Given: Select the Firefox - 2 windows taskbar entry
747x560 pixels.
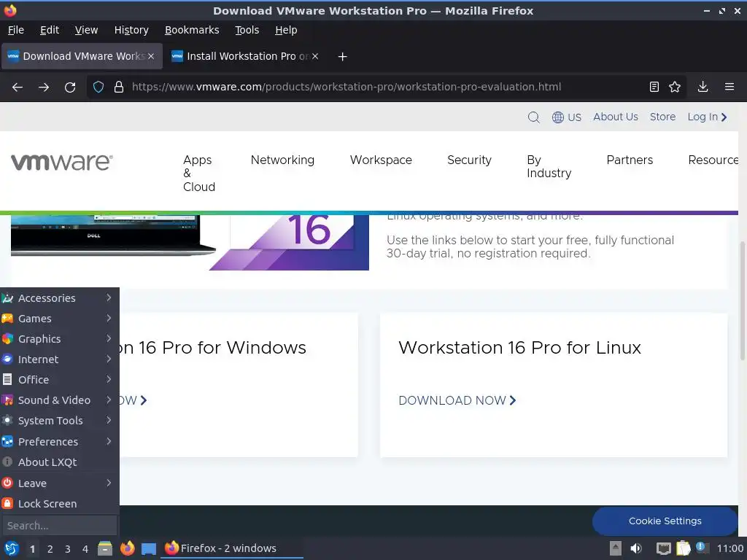Looking at the screenshot, I should click(233, 548).
